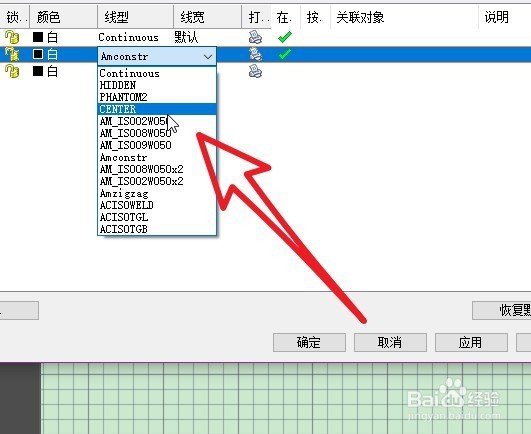Click 白 color name in first row
This screenshot has width=531, height=434.
[x=52, y=37]
